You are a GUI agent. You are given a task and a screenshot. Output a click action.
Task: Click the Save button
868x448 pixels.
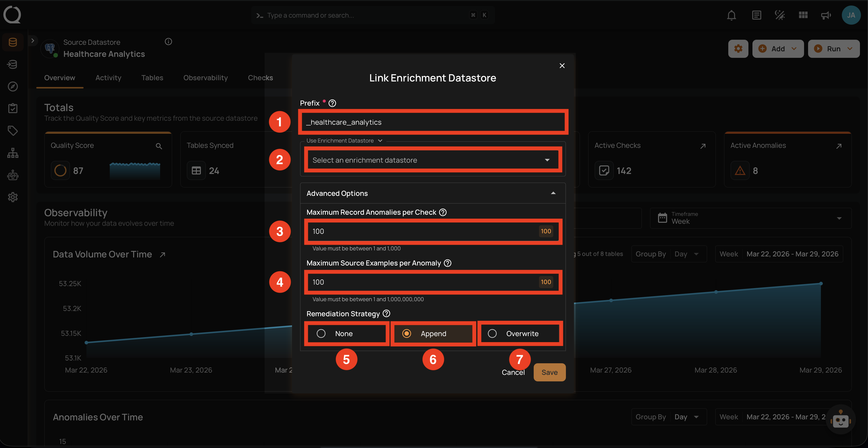[x=549, y=372]
